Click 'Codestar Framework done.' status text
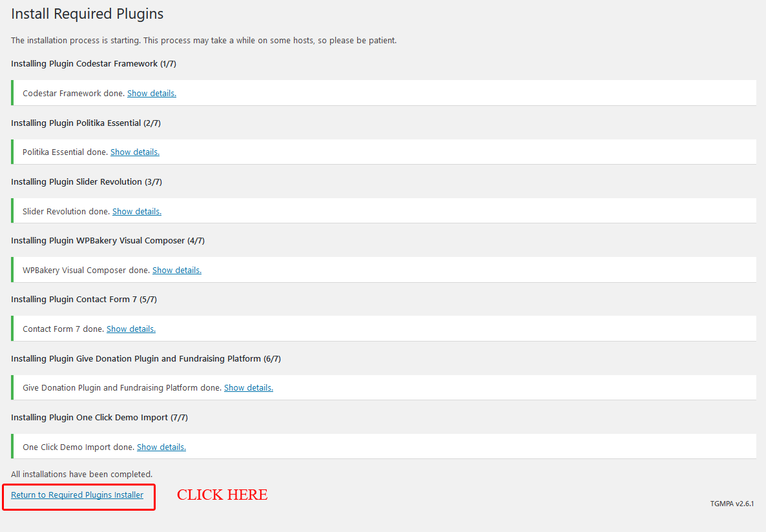Image resolution: width=766 pixels, height=532 pixels. tap(73, 94)
